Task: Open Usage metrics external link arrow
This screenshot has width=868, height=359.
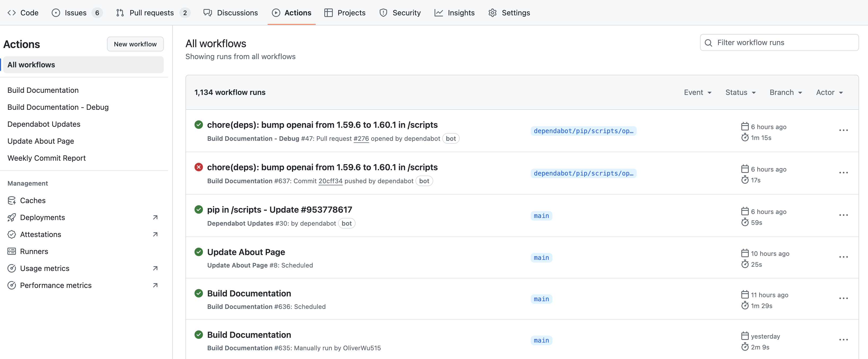Action: [x=155, y=268]
